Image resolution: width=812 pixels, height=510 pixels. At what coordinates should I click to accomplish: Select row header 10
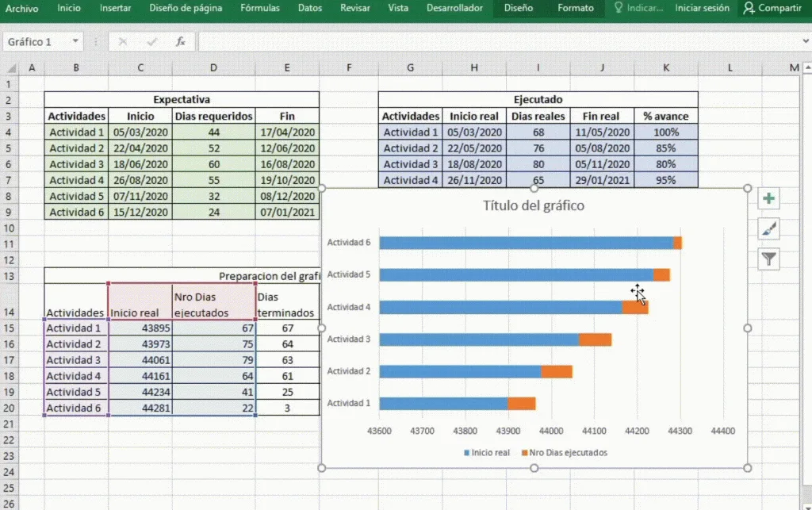coord(9,228)
